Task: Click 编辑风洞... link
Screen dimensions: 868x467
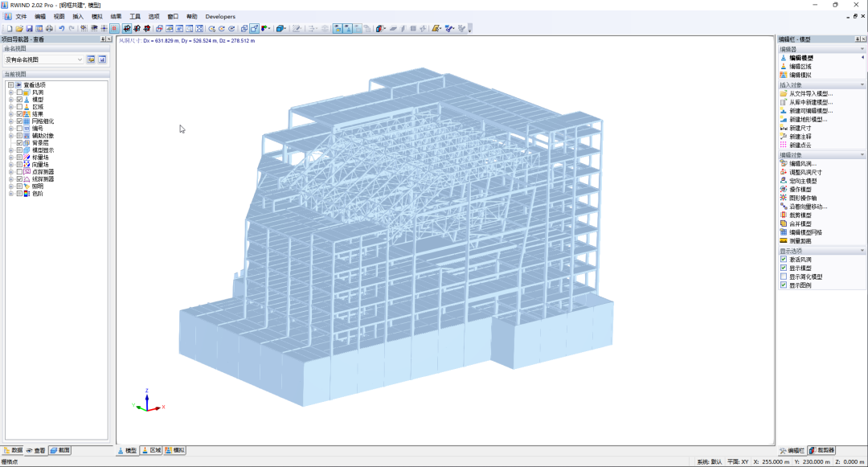Action: tap(803, 163)
